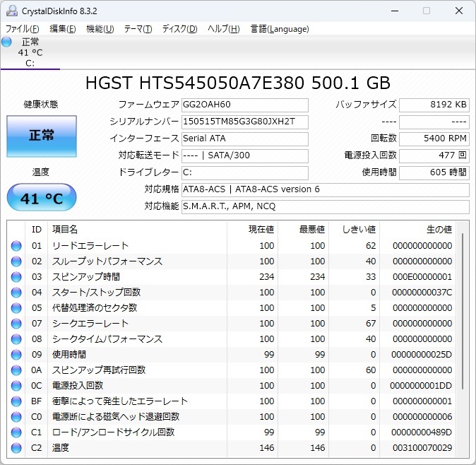Click raw value 0000000001DD
The width and height of the screenshot is (476, 465).
tap(421, 386)
